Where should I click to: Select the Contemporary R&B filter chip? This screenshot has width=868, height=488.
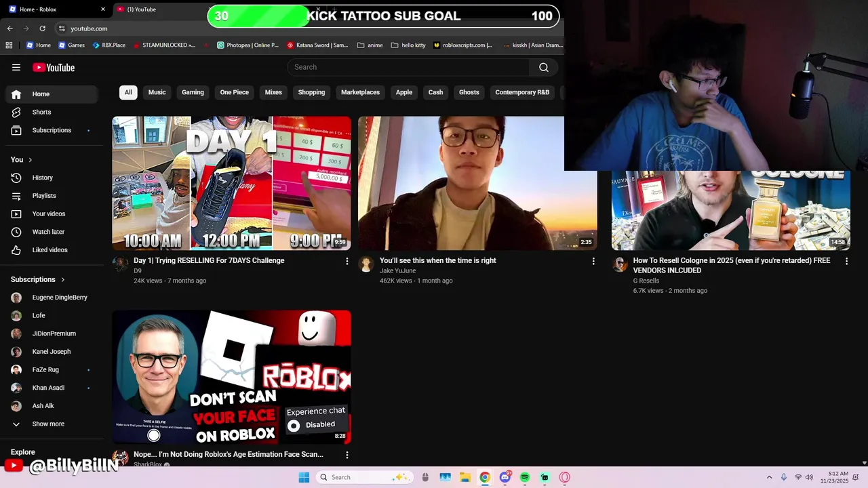(522, 92)
